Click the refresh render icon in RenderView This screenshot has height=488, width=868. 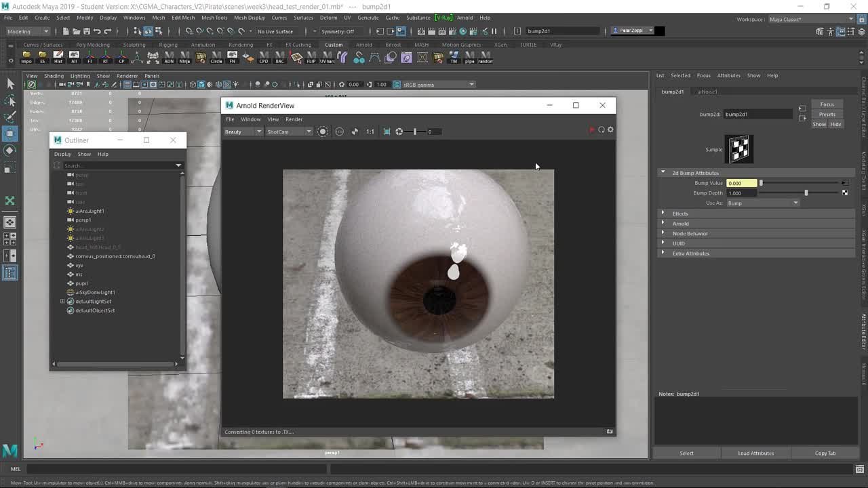[601, 129]
